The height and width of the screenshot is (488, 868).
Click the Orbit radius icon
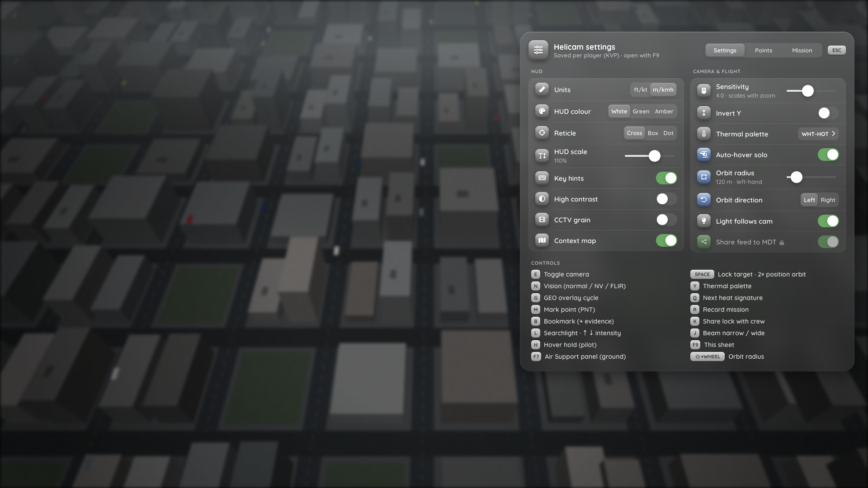click(x=703, y=177)
